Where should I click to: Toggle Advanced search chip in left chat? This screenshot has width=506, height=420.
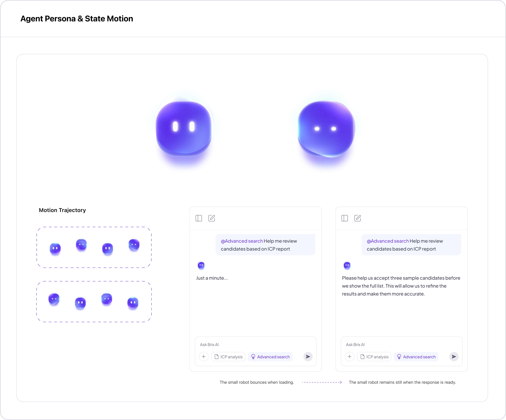(x=270, y=357)
